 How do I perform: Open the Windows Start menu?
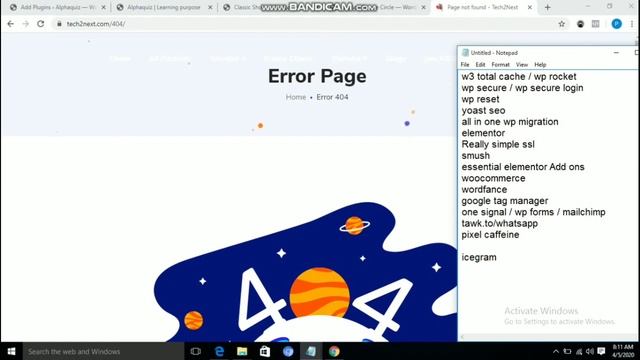tap(11, 351)
